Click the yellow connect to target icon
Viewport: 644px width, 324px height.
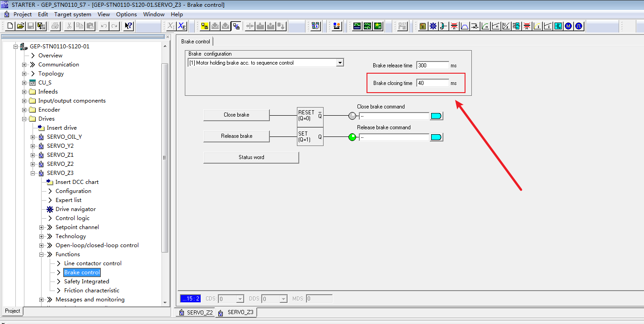pos(205,26)
